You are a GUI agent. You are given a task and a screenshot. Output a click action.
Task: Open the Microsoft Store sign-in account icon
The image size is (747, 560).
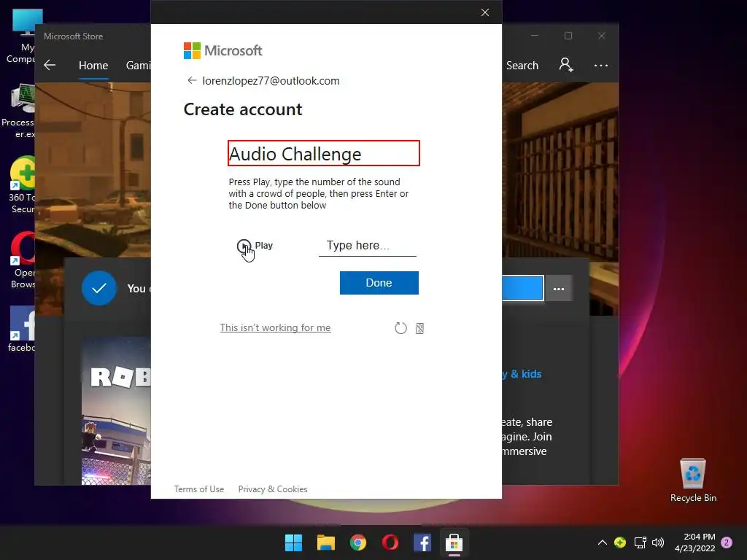coord(566,65)
